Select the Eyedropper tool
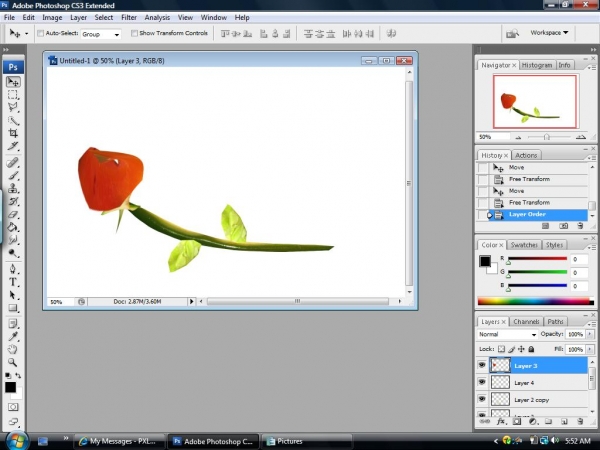 [x=13, y=336]
